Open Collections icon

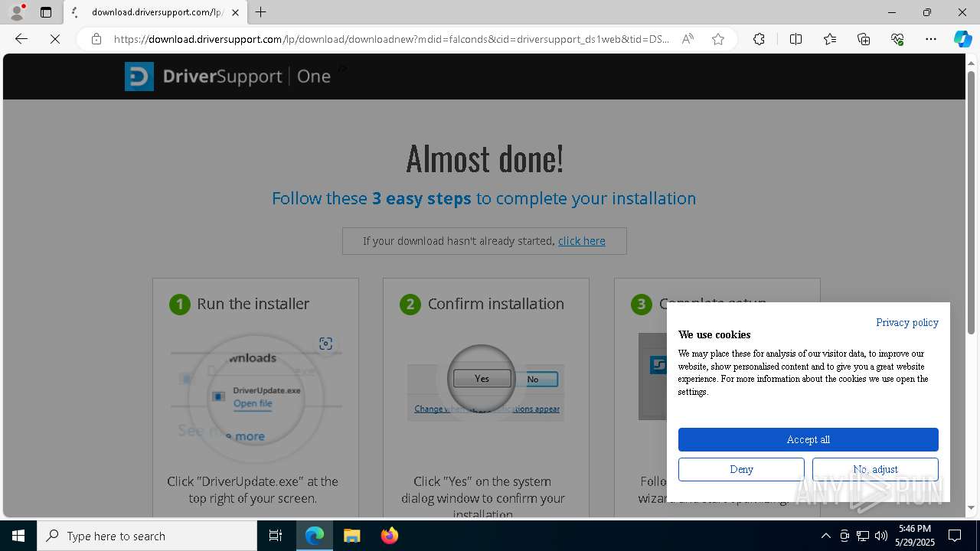pos(864,39)
